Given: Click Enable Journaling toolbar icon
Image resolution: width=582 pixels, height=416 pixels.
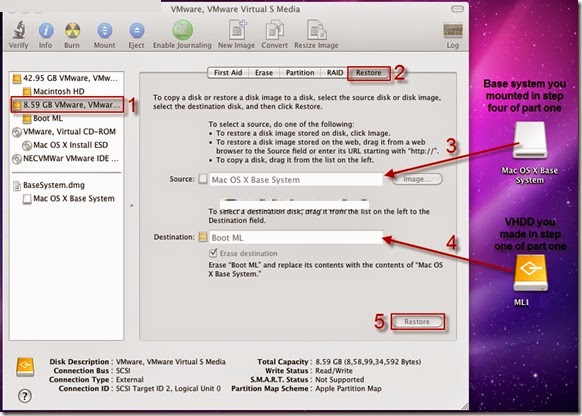Looking at the screenshot, I should click(x=182, y=30).
